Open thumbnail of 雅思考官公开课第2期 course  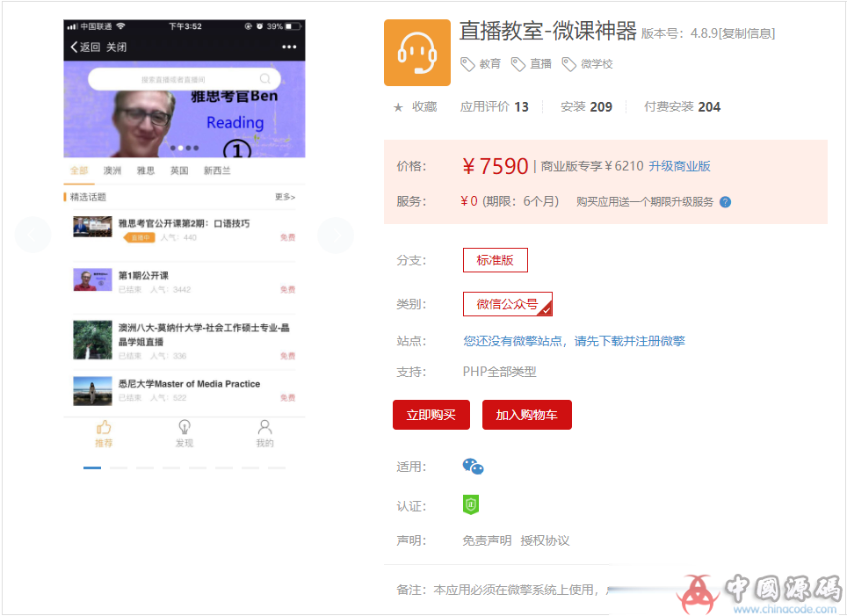click(92, 227)
